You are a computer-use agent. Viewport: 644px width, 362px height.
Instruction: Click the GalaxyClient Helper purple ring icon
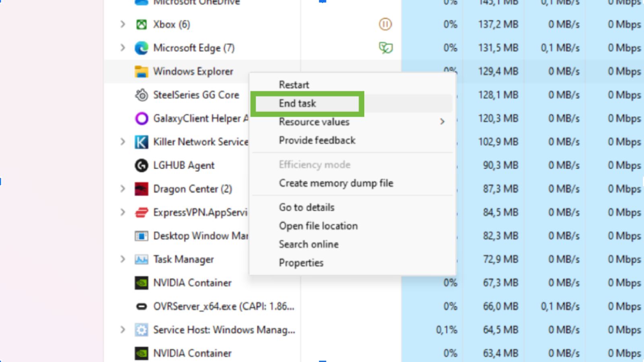[x=141, y=118]
